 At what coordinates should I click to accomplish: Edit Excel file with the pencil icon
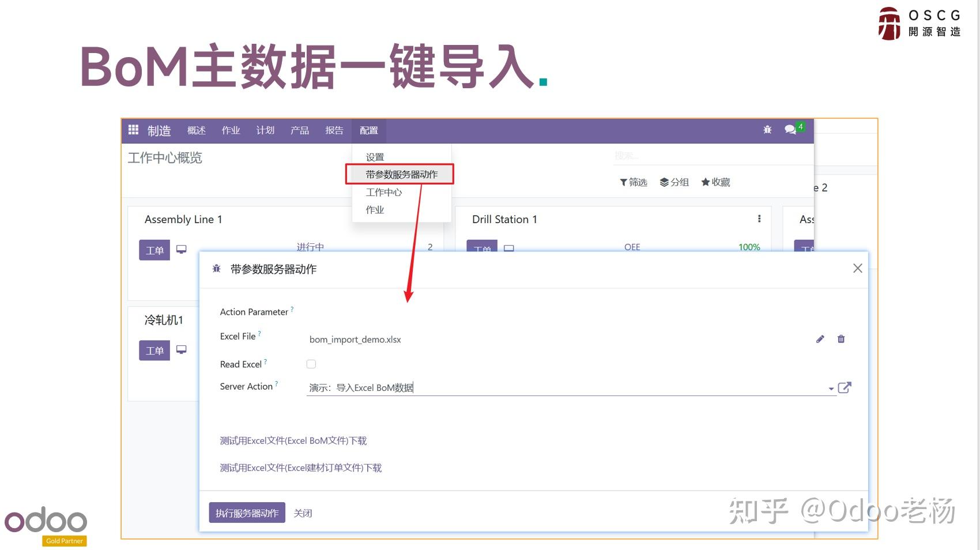tap(820, 339)
